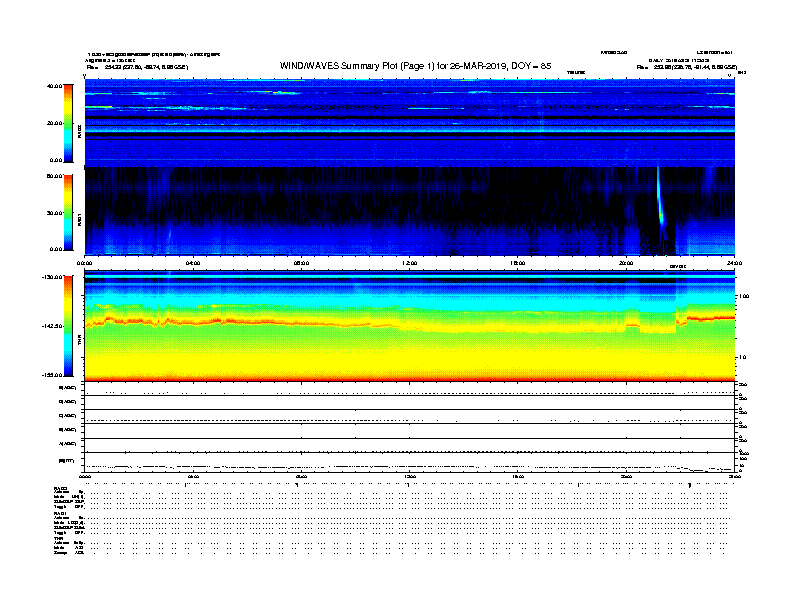This screenshot has width=792, height=612.
Task: Click the vertical RAD2 axis label beside the spectrogram
Action: tap(79, 131)
